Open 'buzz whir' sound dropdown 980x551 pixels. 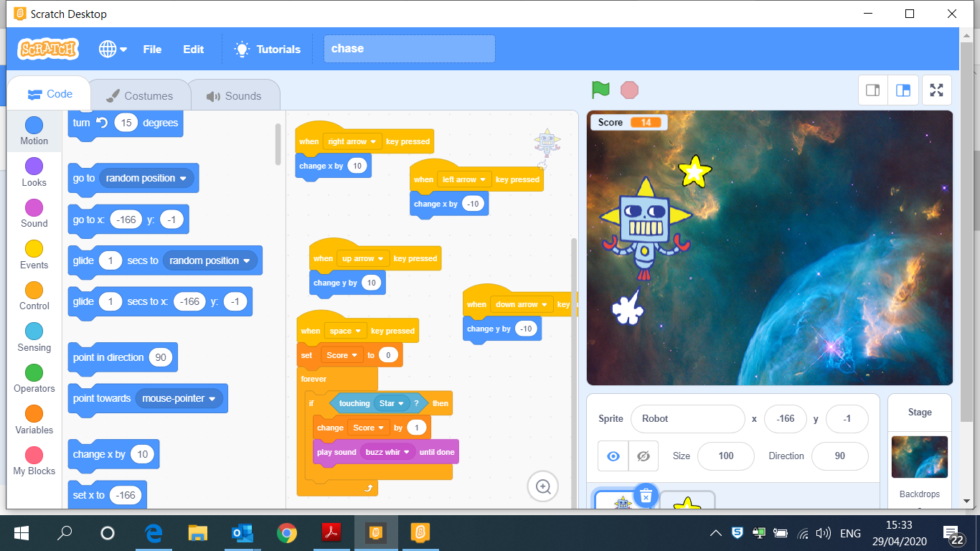click(x=387, y=452)
